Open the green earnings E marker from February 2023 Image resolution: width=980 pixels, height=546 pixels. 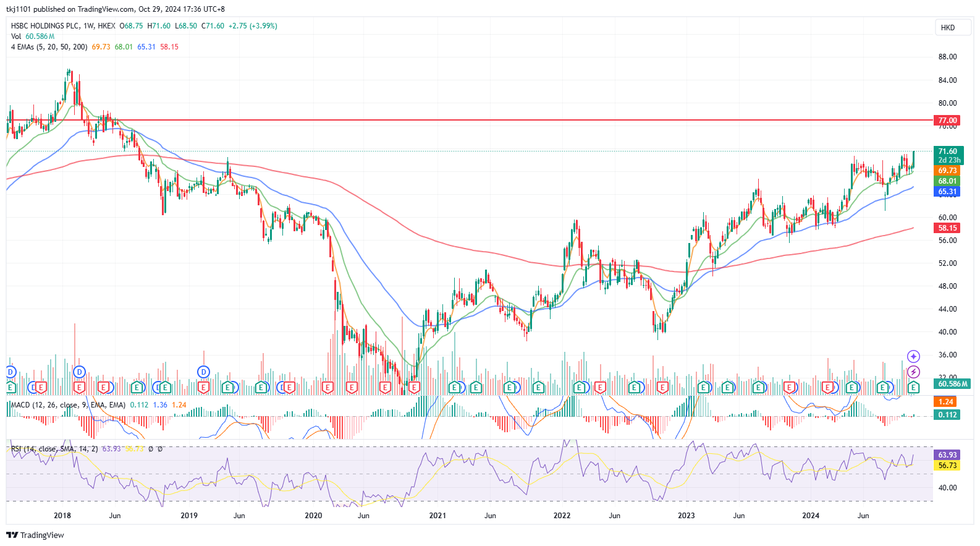click(703, 388)
